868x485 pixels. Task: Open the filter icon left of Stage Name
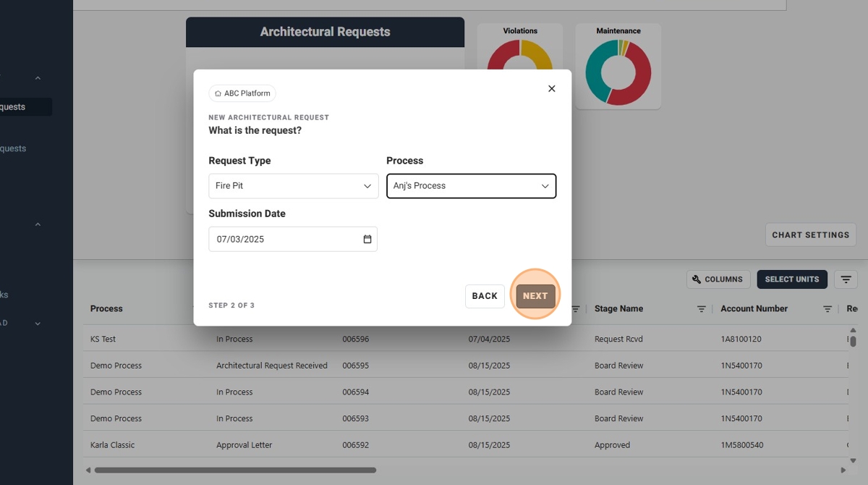click(x=576, y=309)
